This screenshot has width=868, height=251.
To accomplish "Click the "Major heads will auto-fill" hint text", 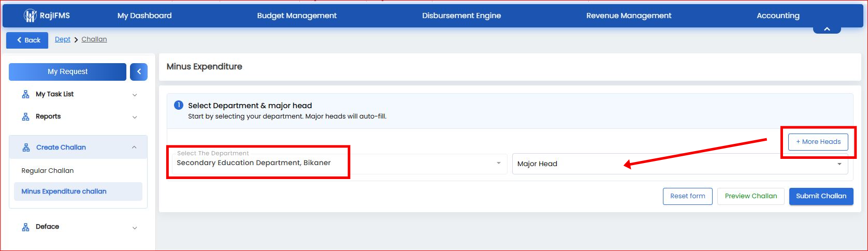I will click(346, 116).
